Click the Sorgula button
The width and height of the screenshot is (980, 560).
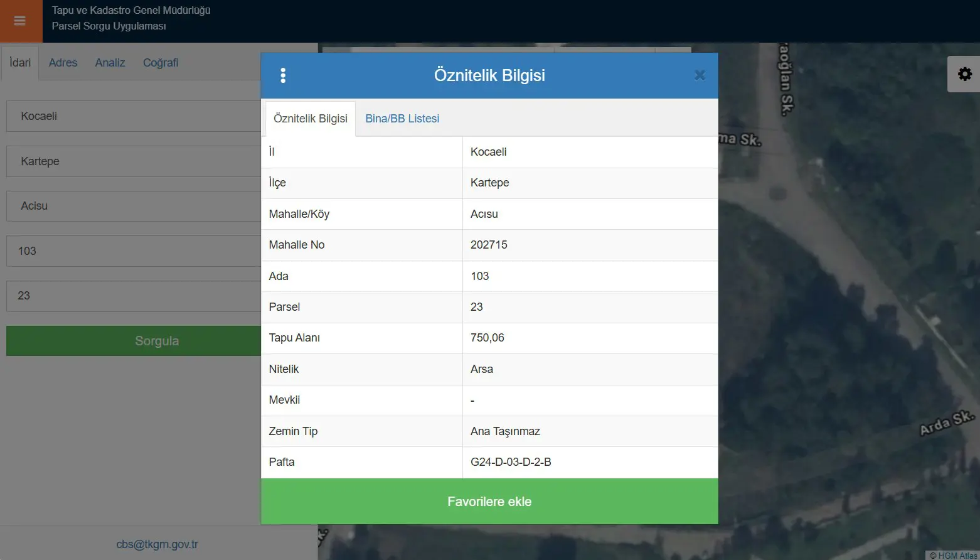pos(134,341)
